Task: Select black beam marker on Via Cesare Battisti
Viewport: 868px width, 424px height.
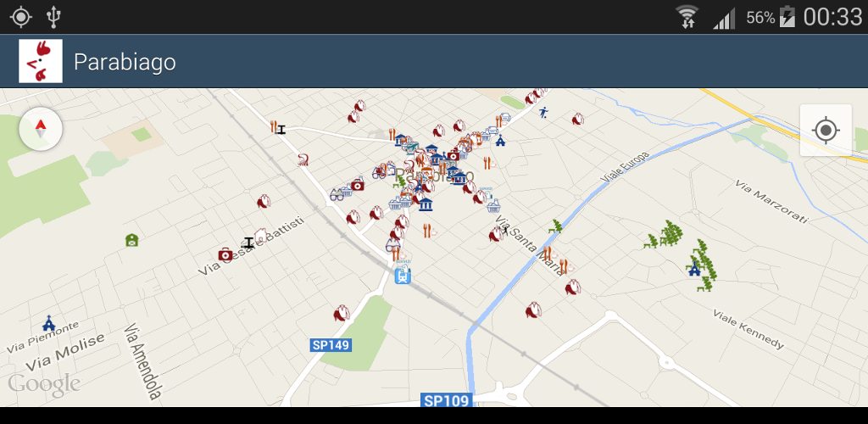Action: (x=248, y=243)
